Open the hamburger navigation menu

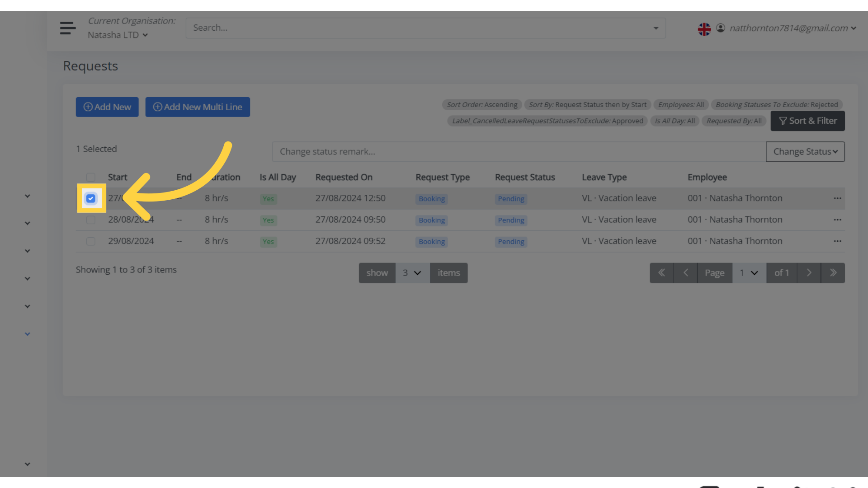(67, 28)
